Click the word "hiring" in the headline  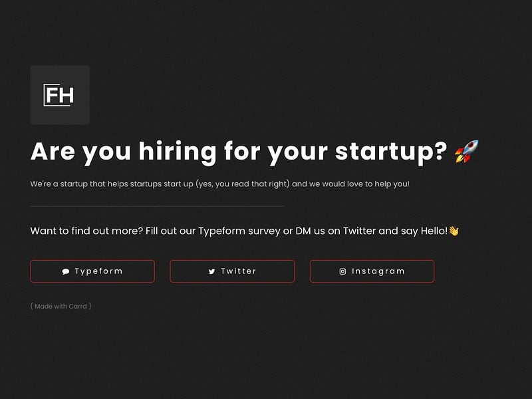pos(178,152)
